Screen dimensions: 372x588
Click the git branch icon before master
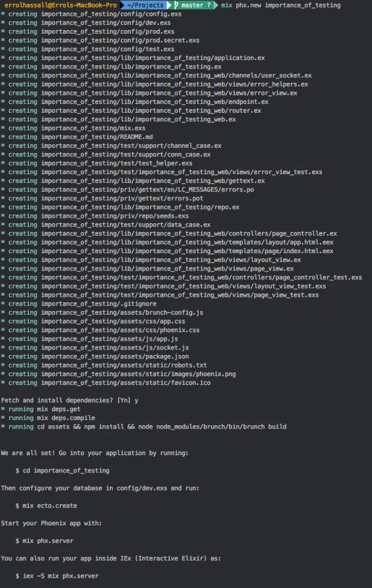(x=176, y=5)
